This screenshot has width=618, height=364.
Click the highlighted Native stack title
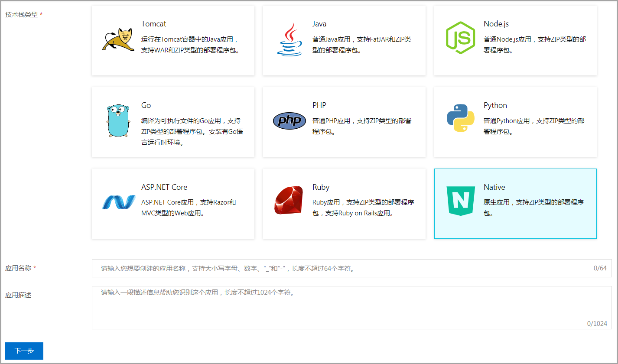[494, 187]
